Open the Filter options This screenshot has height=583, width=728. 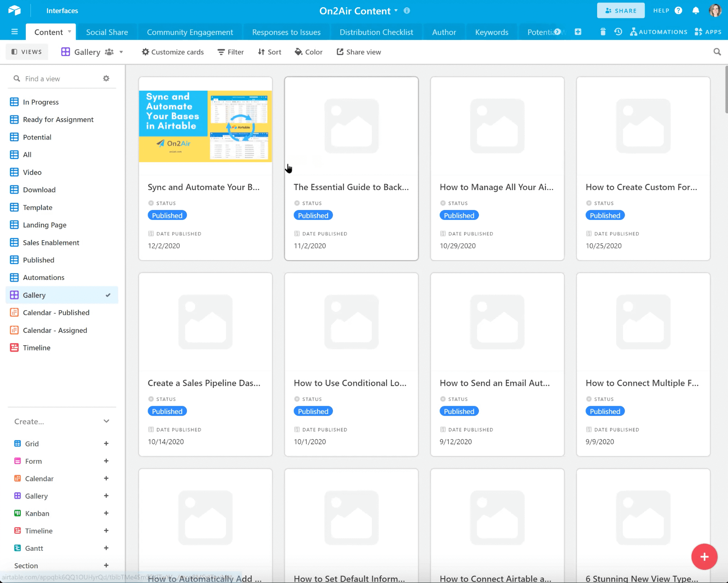231,52
